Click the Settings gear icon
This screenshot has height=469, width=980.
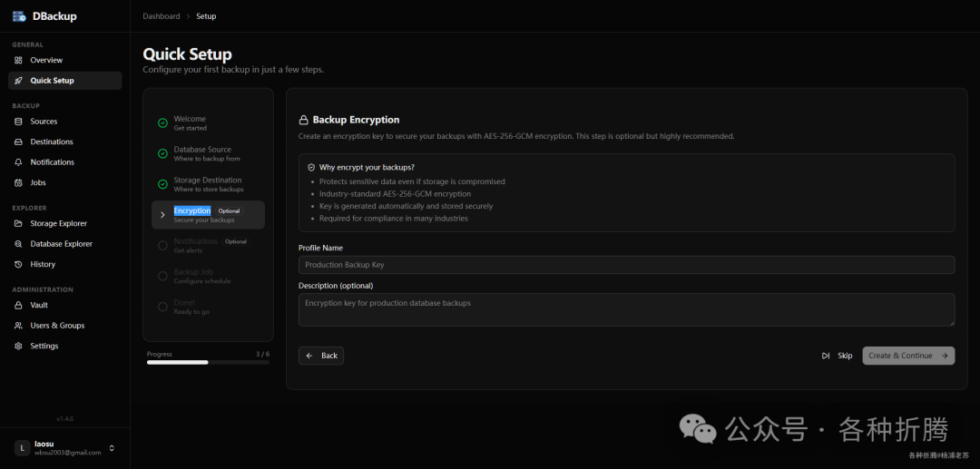pos(18,346)
